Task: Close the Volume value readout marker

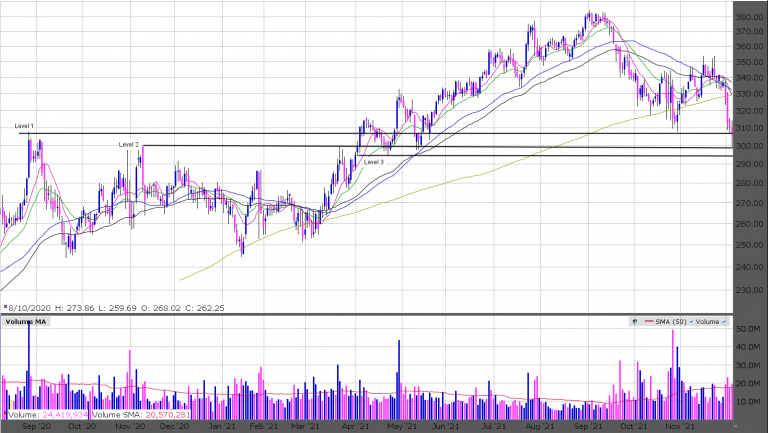Action: coord(4,412)
